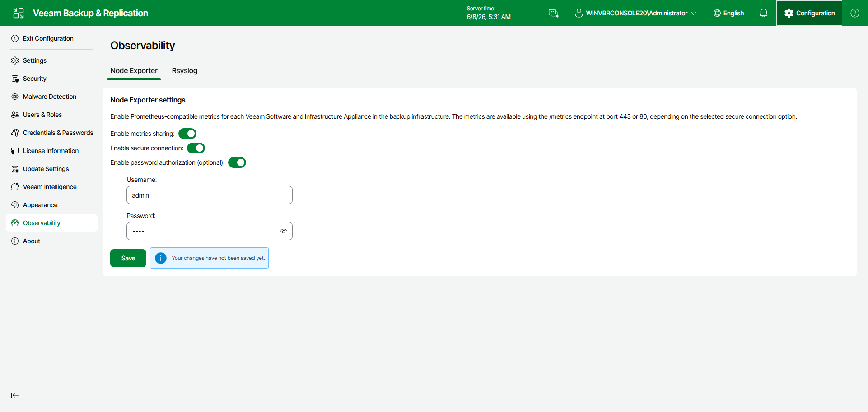Open the WINVBRCONSOLE20\Administrator dropdown chevron
This screenshot has height=412, width=868.
[x=694, y=13]
